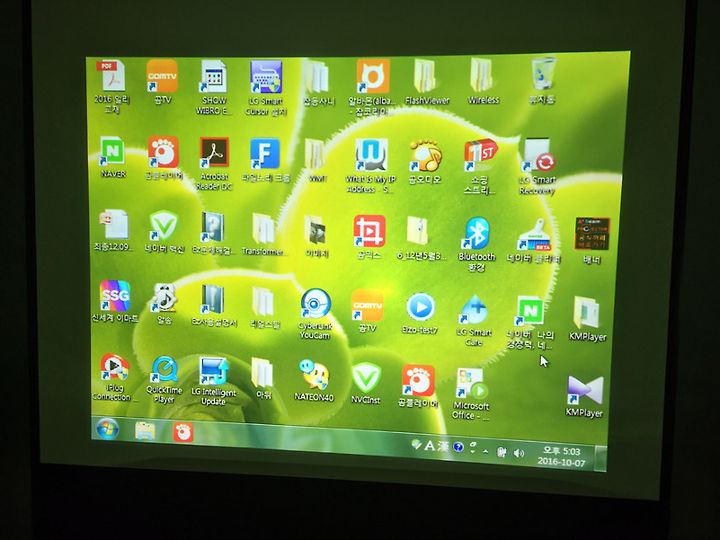Open Windows Explorer from the taskbar
Viewport: 720px width, 540px height.
click(x=145, y=431)
